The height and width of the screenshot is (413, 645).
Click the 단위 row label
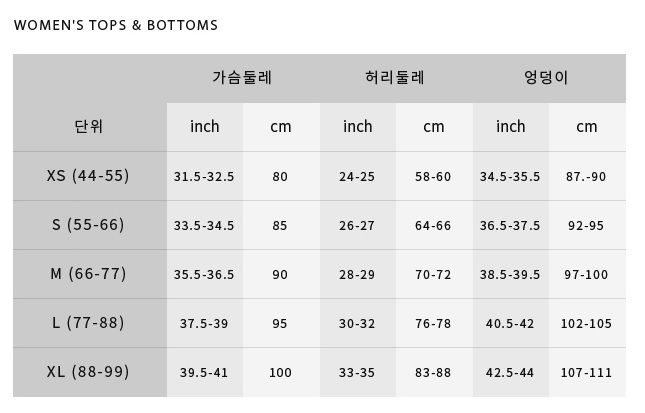coord(89,127)
